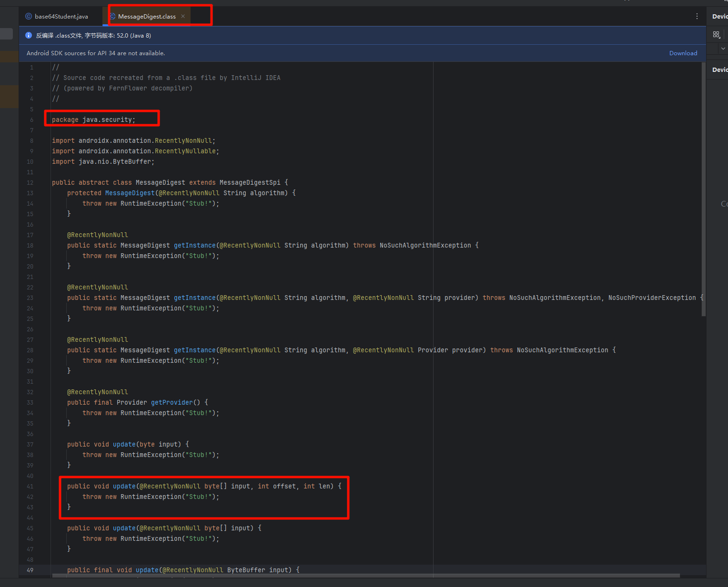The height and width of the screenshot is (587, 728).
Task: Click the Download link for SDK sources
Action: pyautogui.click(x=683, y=53)
